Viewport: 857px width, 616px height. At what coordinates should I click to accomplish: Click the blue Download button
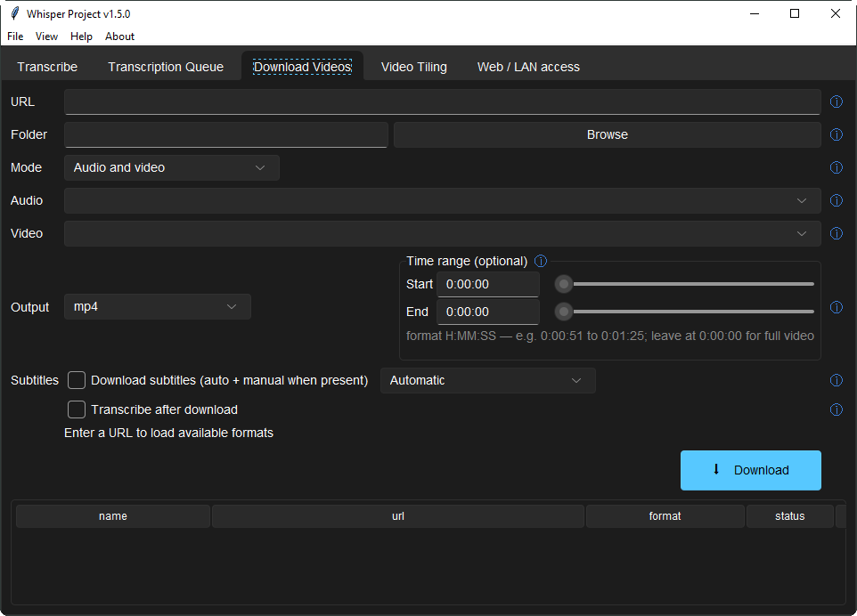[x=750, y=470]
